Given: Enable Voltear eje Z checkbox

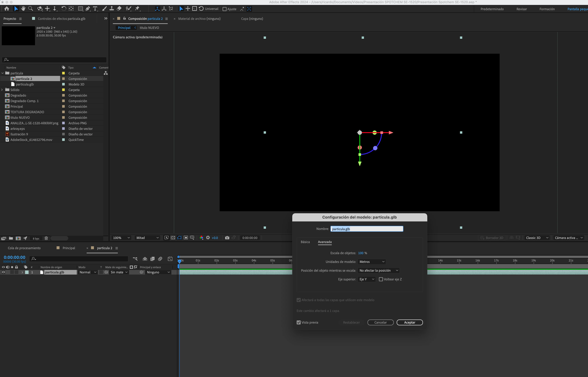Looking at the screenshot, I should point(381,279).
